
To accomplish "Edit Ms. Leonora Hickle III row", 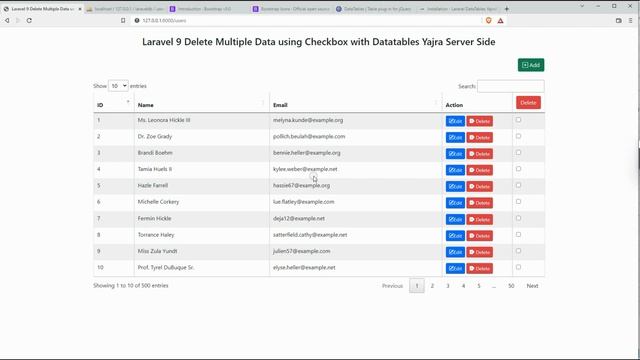I will [x=455, y=121].
